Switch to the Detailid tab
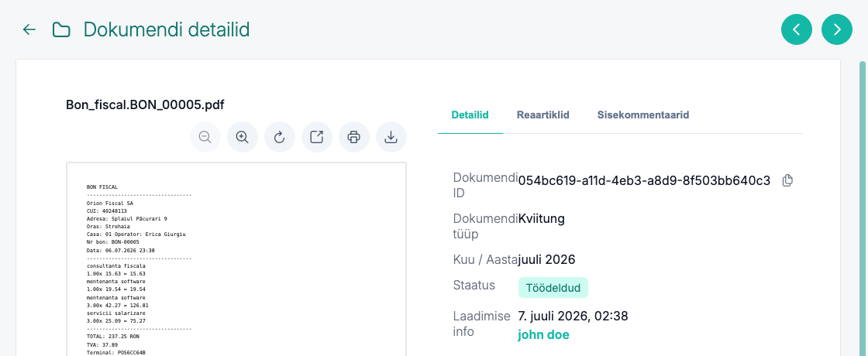868x356 pixels. click(470, 115)
